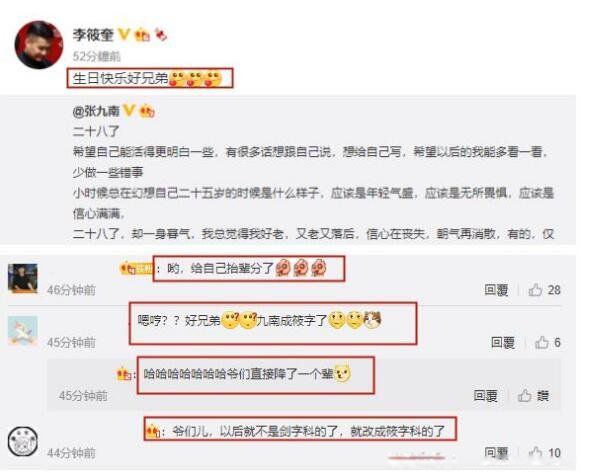
Task: Open round avatar of 44分钟前 commenter
Action: pos(23,441)
